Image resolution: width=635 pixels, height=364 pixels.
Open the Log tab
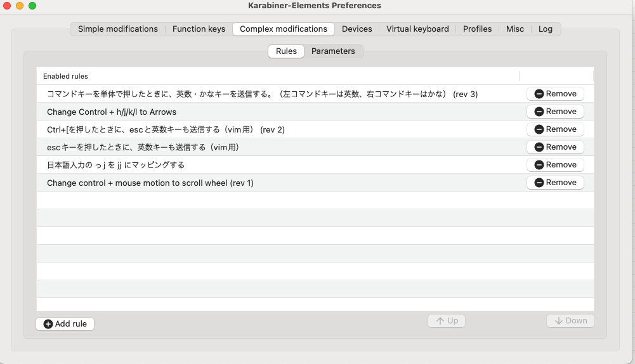click(x=545, y=29)
